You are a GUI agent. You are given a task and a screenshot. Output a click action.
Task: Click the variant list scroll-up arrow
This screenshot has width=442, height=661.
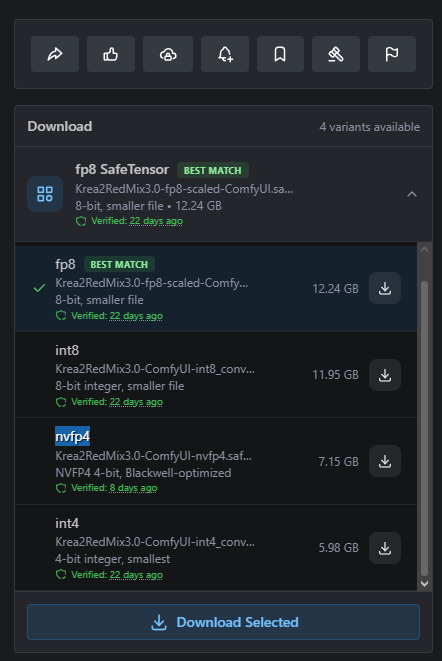click(424, 249)
